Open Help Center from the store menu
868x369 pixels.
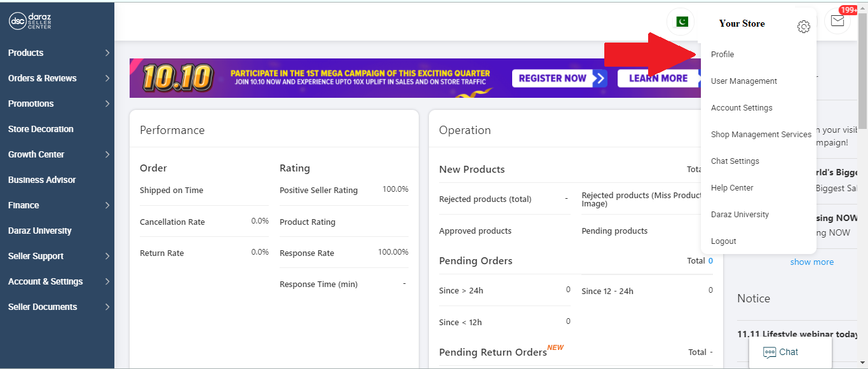tap(733, 187)
